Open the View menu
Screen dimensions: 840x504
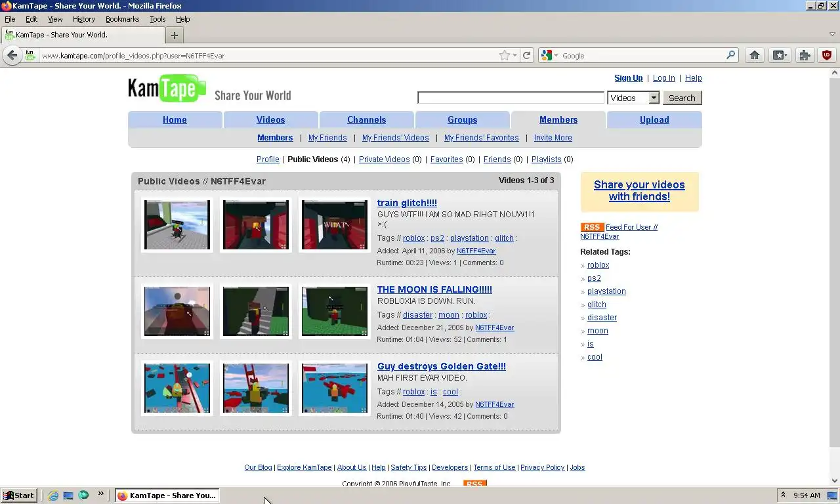click(55, 19)
